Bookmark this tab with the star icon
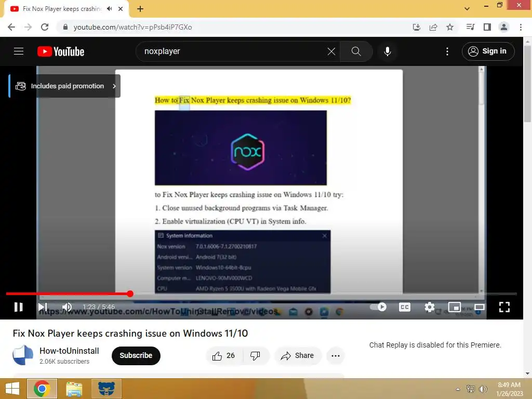The height and width of the screenshot is (399, 532). click(450, 27)
